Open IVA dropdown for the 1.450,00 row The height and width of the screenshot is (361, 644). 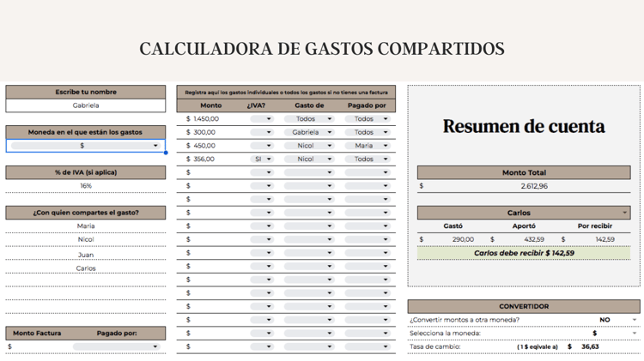tap(262, 119)
